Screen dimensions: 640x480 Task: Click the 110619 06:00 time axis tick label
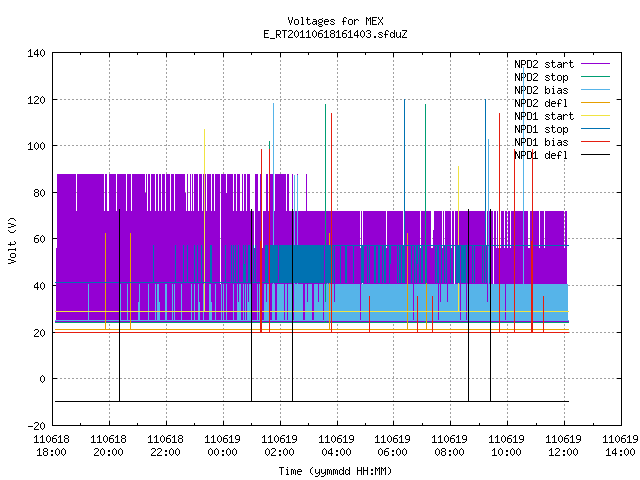[392, 446]
